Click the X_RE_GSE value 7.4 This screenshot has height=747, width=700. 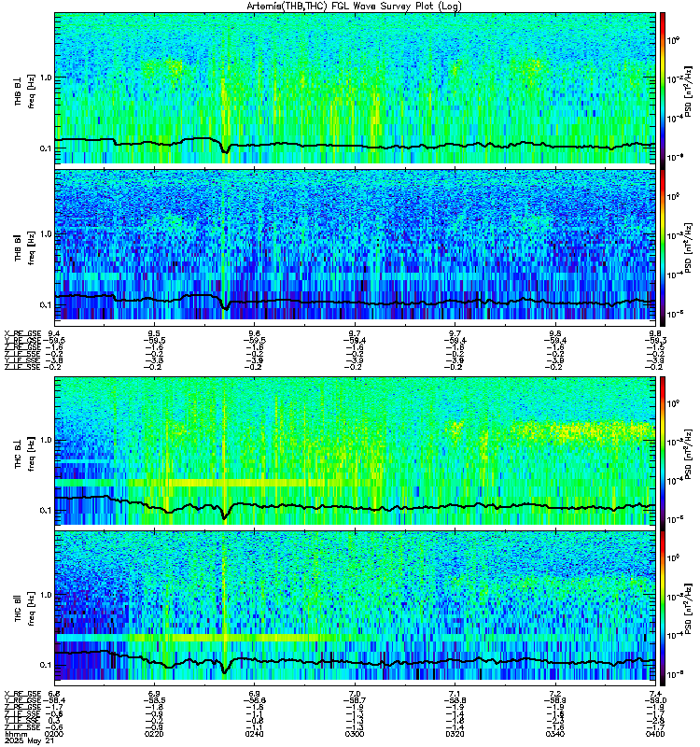click(656, 693)
